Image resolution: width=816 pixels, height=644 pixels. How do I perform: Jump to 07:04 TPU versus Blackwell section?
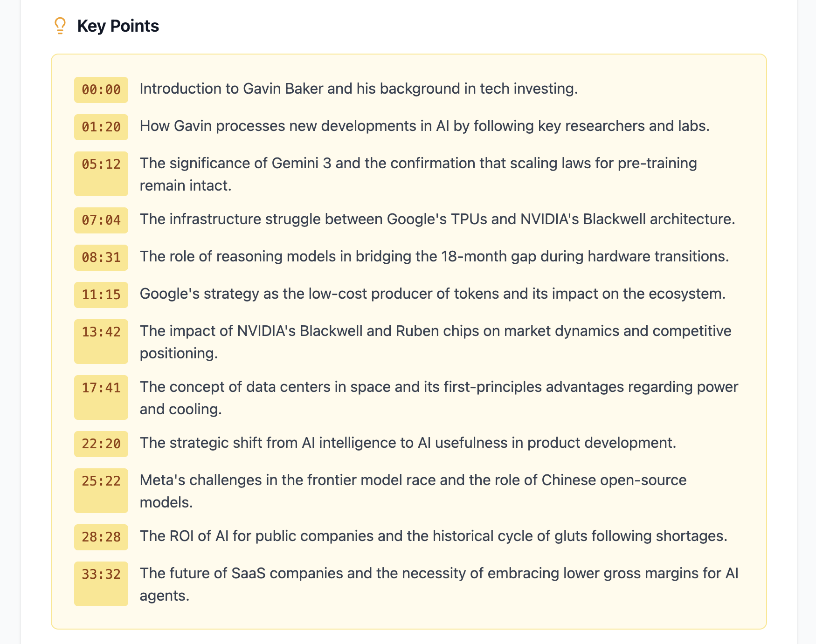click(x=101, y=220)
